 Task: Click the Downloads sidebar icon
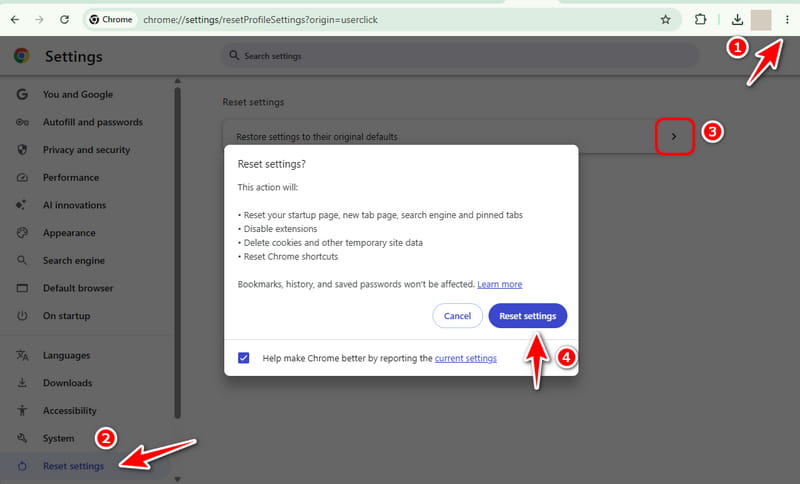(x=22, y=383)
